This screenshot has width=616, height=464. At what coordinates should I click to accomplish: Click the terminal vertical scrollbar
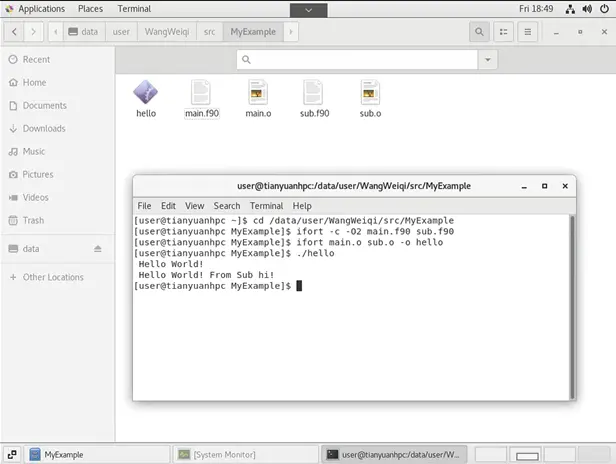[x=572, y=307]
